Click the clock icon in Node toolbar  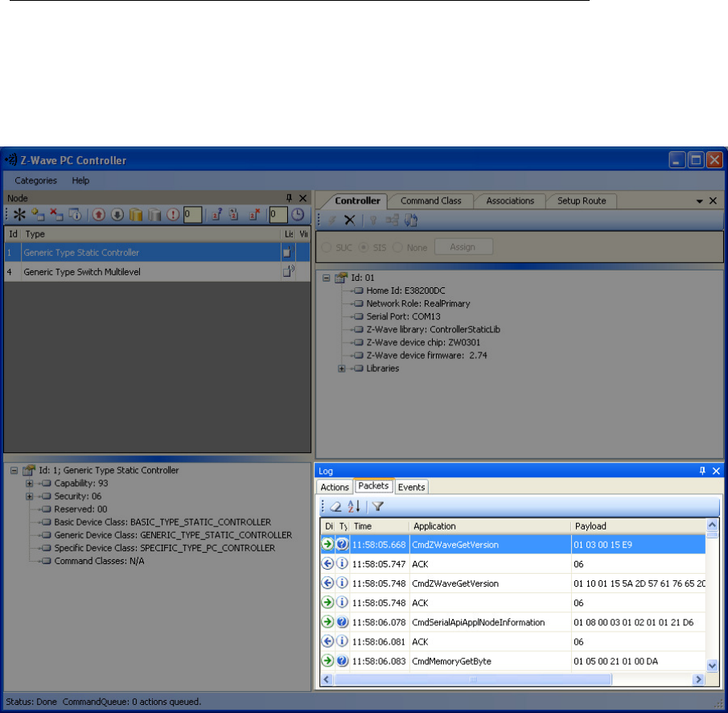pyautogui.click(x=298, y=215)
